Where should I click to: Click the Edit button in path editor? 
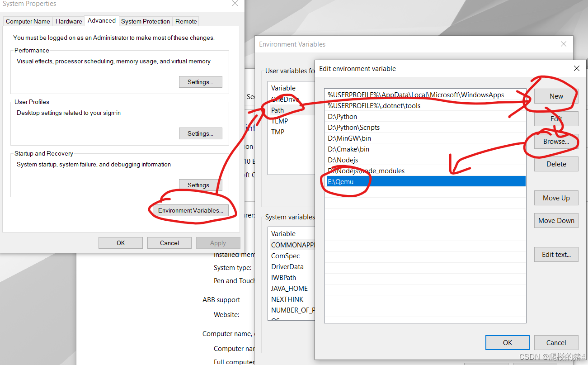pyautogui.click(x=556, y=119)
